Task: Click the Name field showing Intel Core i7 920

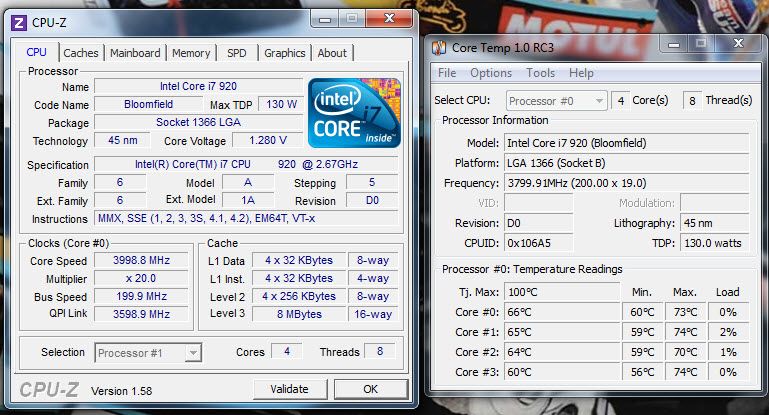Action: (x=198, y=86)
